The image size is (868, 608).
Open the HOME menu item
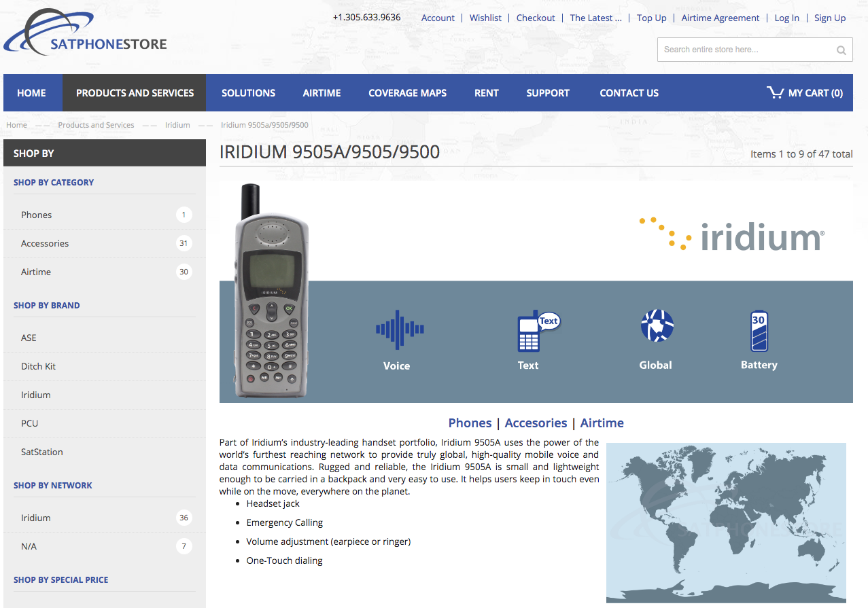coord(32,93)
